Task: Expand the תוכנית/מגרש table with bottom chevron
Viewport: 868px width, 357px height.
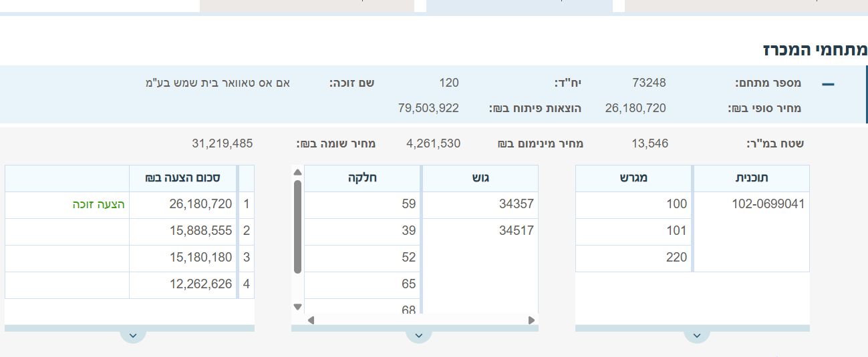Action: click(x=696, y=335)
